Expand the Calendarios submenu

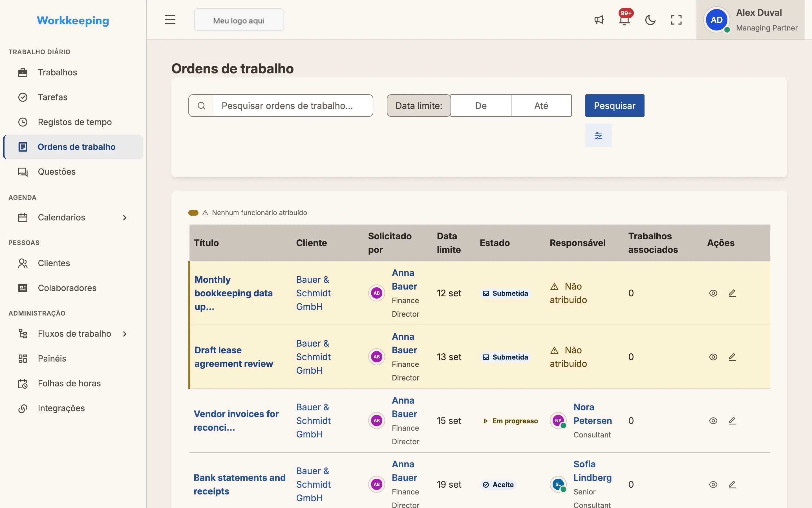pyautogui.click(x=73, y=217)
